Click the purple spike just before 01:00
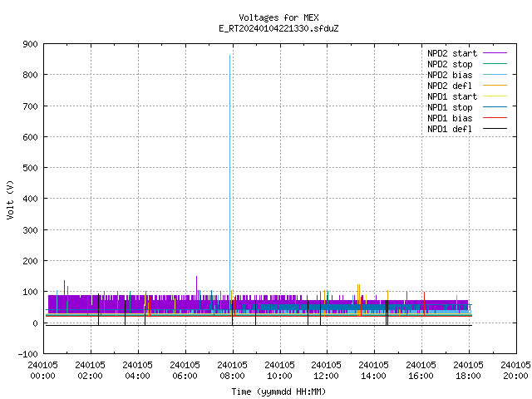532x399 pixels. click(x=65, y=288)
